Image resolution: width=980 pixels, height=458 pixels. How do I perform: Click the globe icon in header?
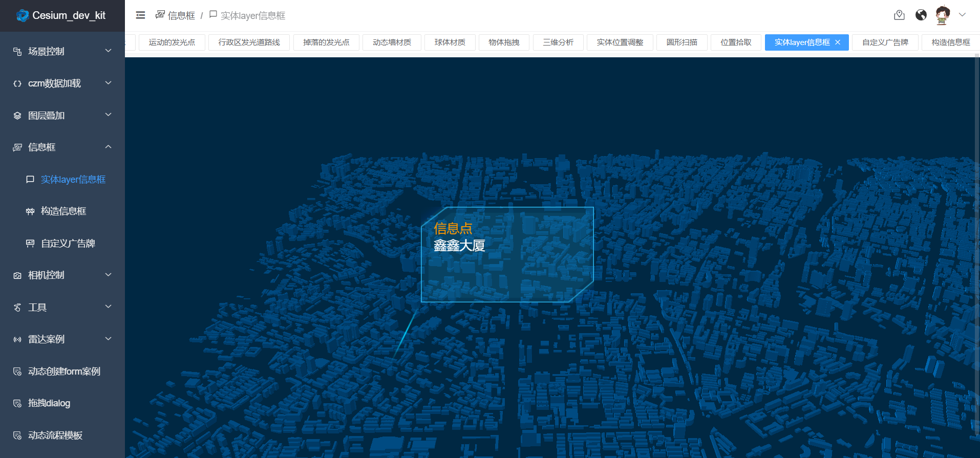921,15
